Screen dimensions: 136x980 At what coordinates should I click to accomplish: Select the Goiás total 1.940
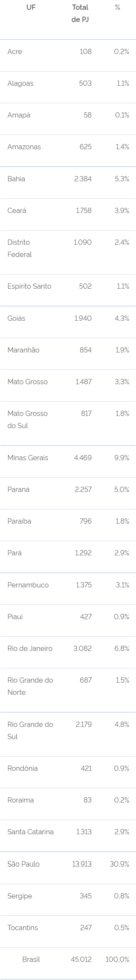click(83, 318)
